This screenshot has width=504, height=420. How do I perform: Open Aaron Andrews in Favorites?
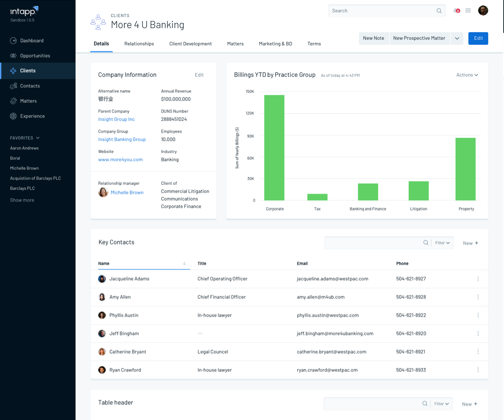(24, 148)
